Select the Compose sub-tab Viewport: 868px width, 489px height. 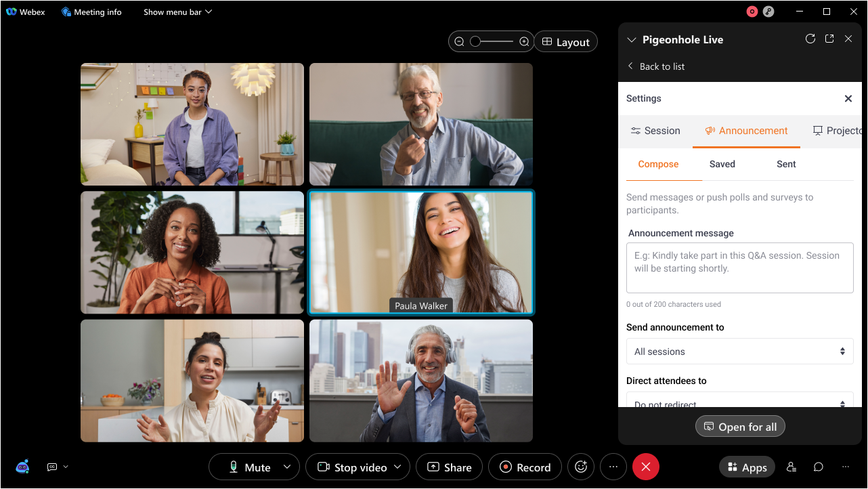658,164
